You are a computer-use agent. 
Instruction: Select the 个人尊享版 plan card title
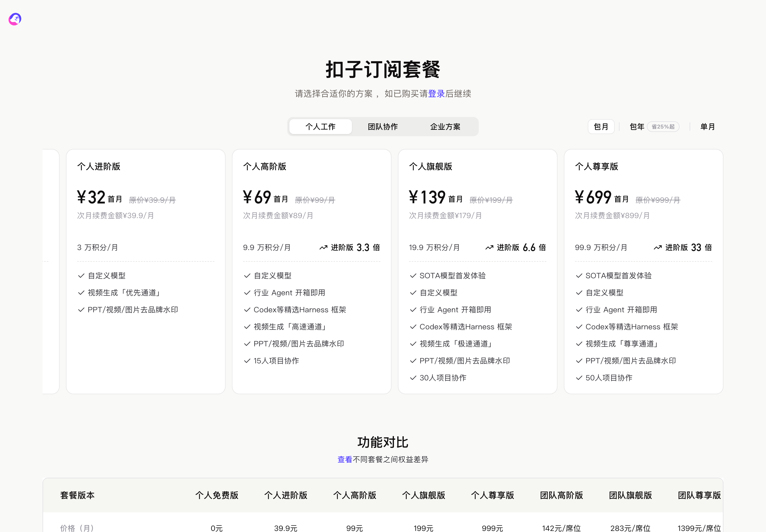tap(597, 166)
